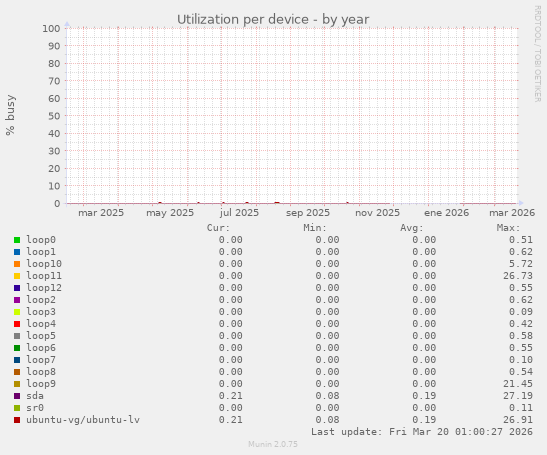This screenshot has width=547, height=455.
Task: Click the loop8 brown color swatch
Action: 17,372
